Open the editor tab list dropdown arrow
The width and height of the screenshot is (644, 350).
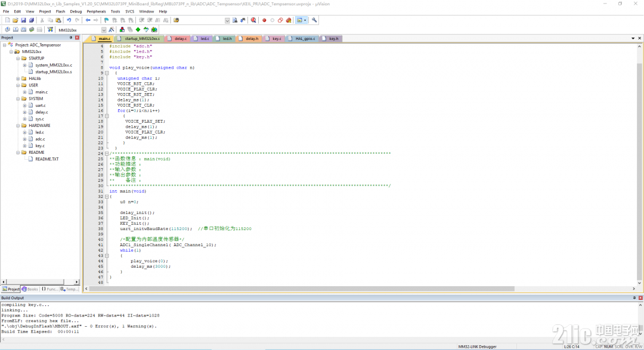[x=633, y=38]
